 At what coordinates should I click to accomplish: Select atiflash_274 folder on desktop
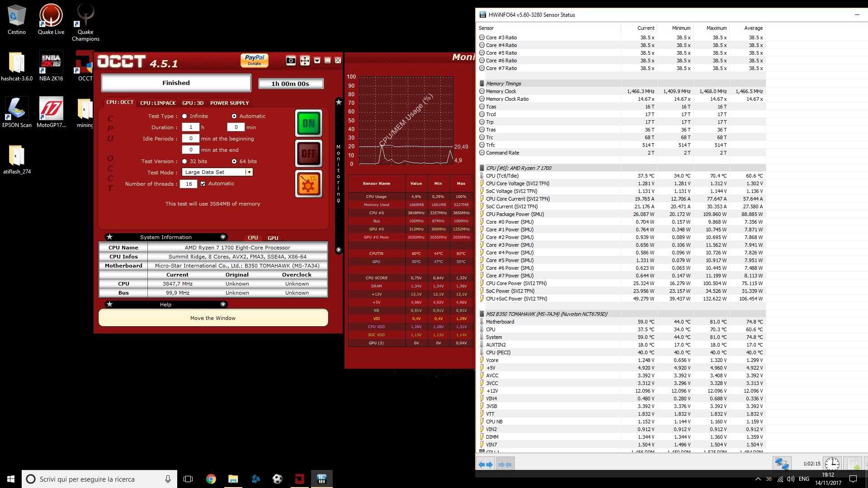[17, 160]
